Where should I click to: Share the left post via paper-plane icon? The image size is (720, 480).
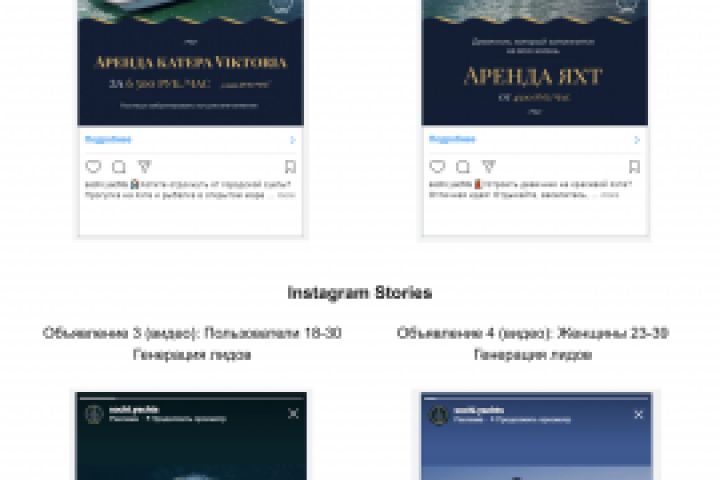point(145,166)
